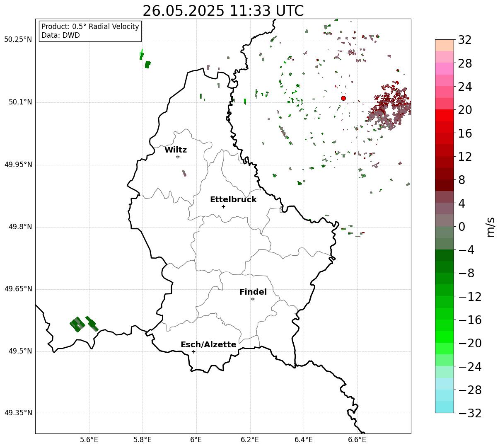Click the colorbar tick value −20

[x=470, y=343]
